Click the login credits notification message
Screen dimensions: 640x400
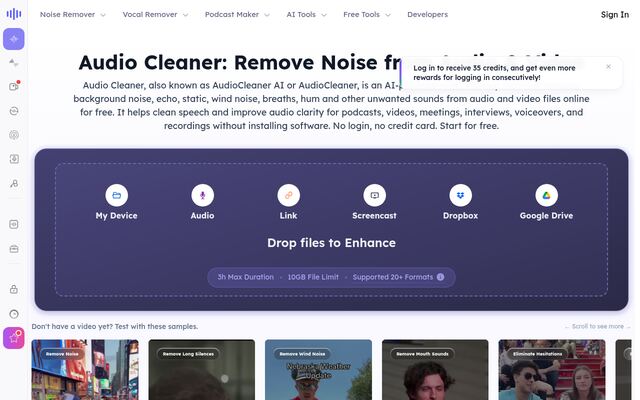click(x=494, y=73)
